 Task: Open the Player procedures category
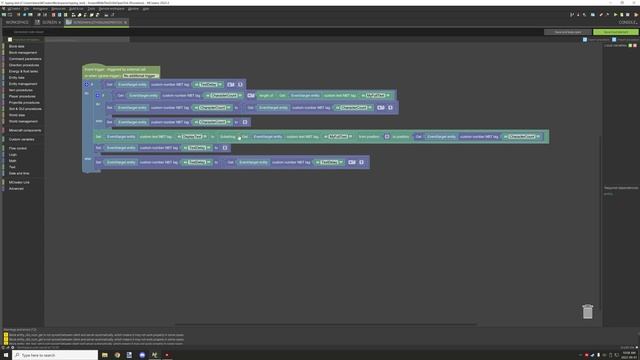22,96
